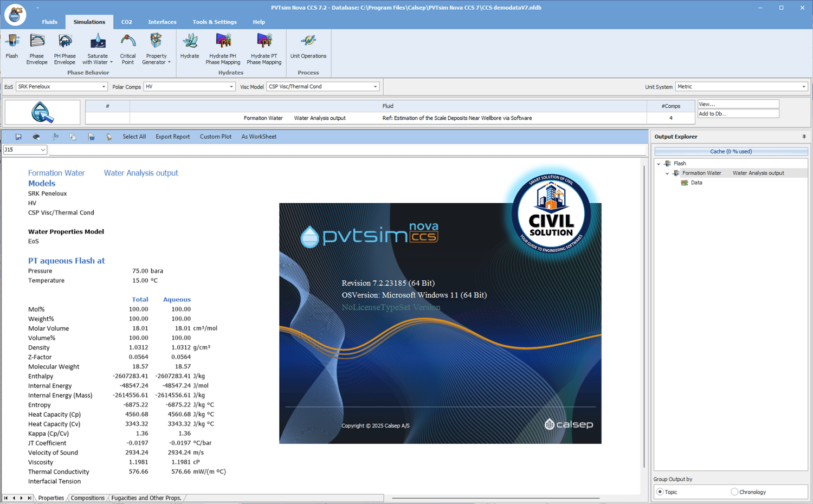Open the Critical Point calculation
This screenshot has height=504, width=813.
coord(128,49)
